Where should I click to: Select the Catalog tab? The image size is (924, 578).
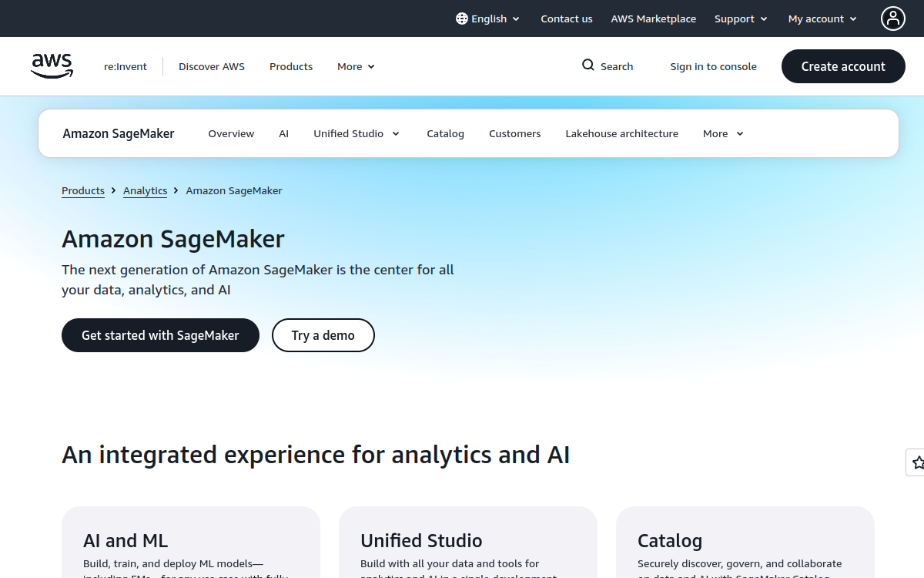445,133
